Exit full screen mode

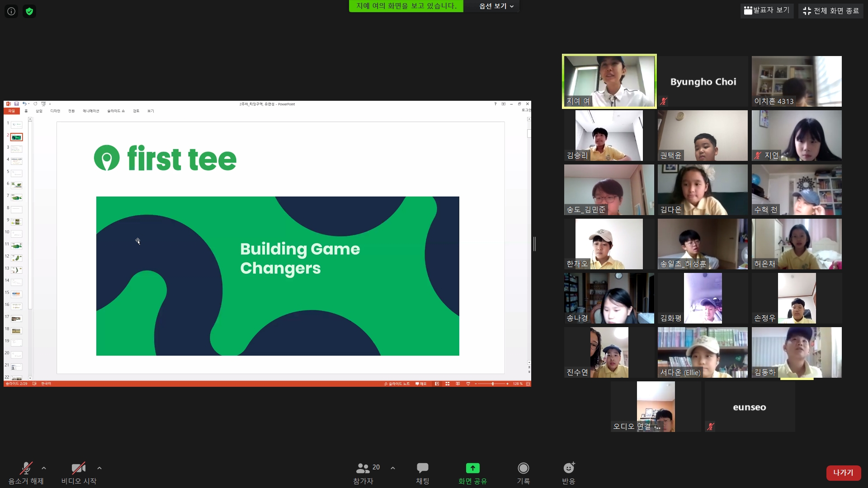click(831, 11)
